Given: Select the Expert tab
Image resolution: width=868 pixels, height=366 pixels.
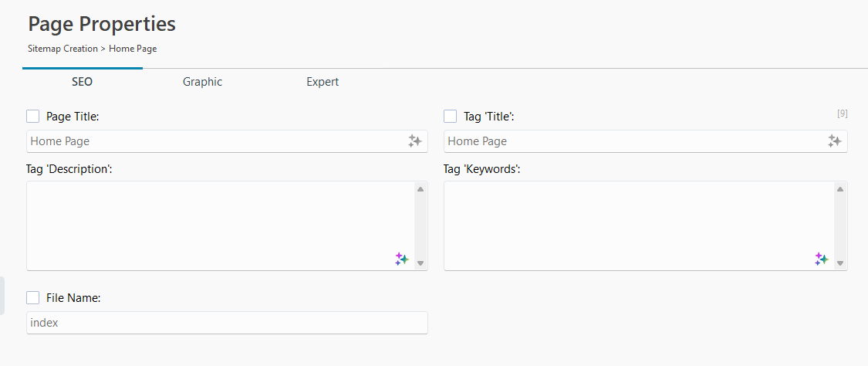Looking at the screenshot, I should point(323,82).
